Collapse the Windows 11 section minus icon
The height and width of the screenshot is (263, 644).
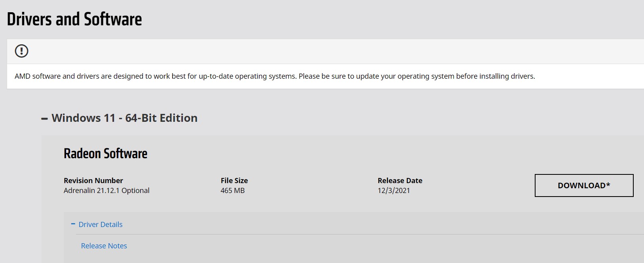(x=44, y=118)
